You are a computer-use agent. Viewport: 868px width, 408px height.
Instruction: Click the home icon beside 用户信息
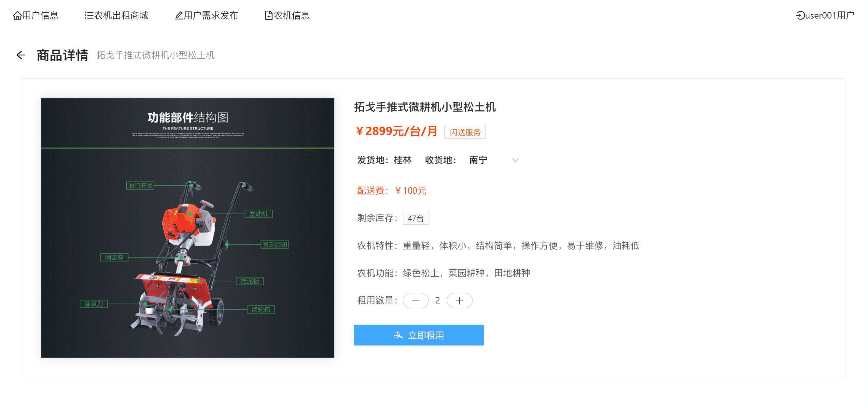[x=17, y=16]
